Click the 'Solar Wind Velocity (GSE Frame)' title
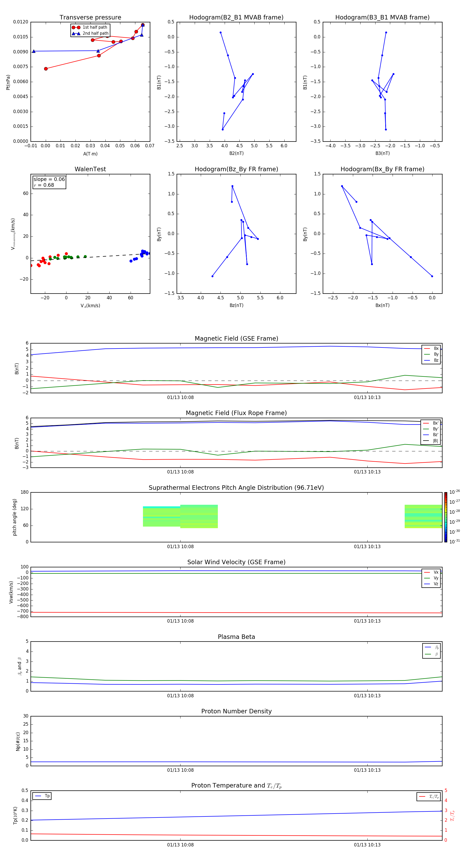473x868 pixels. pos(236,562)
